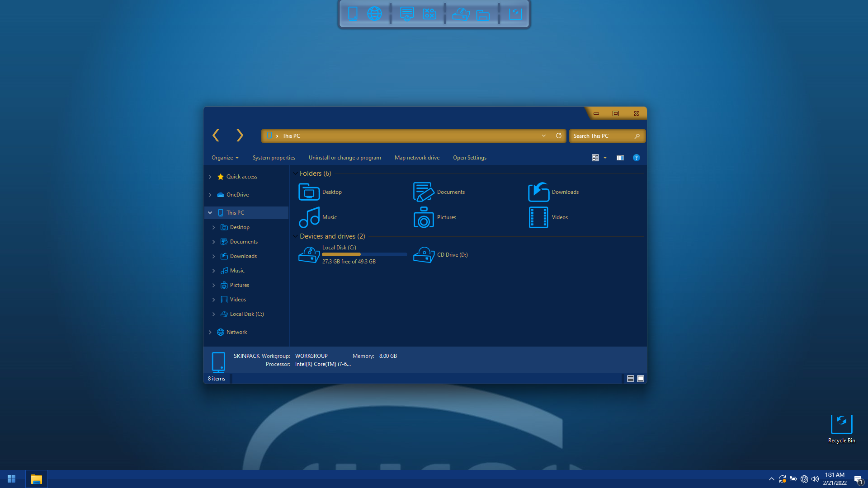Open the Downloads folder icon
868x488 pixels.
pyautogui.click(x=538, y=192)
